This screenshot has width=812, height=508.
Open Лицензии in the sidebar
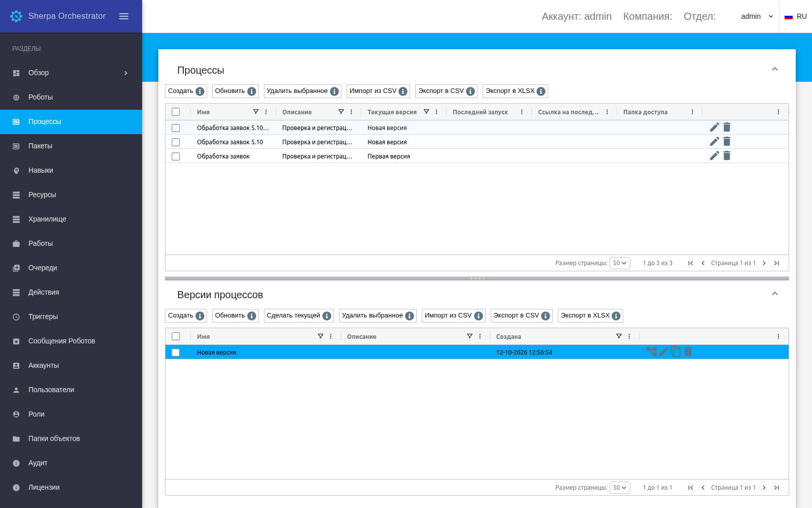(x=71, y=487)
